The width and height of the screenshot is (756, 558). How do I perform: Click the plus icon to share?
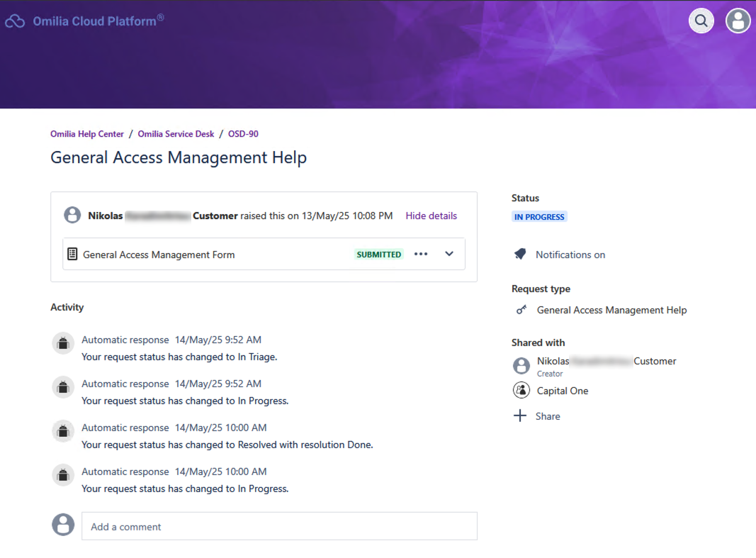(x=520, y=415)
